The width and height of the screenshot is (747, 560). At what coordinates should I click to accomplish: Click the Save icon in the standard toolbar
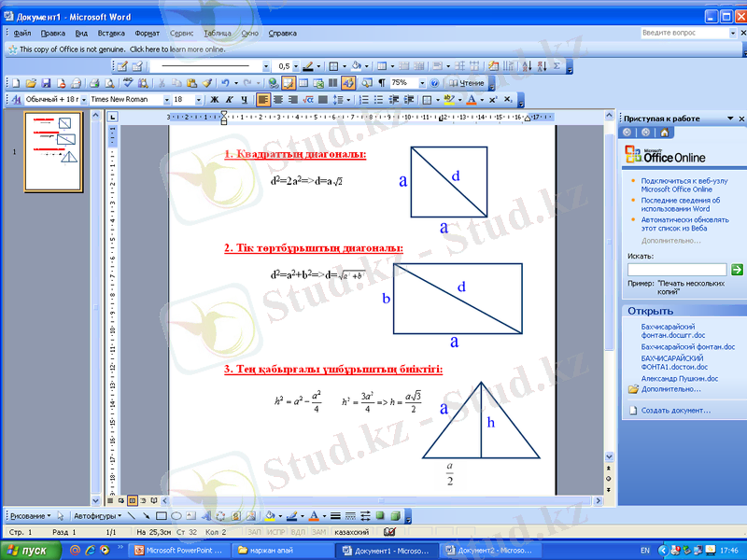[46, 83]
